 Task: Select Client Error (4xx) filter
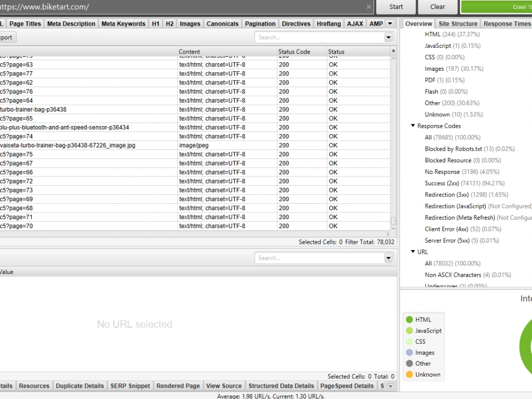click(x=463, y=229)
